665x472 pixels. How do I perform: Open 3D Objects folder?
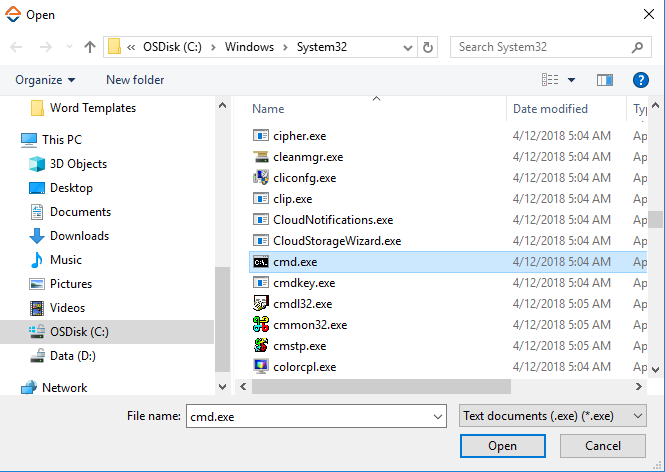[x=68, y=164]
